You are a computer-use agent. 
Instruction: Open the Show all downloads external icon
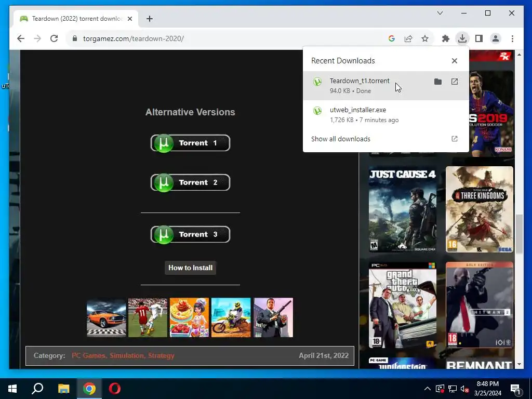pos(454,139)
